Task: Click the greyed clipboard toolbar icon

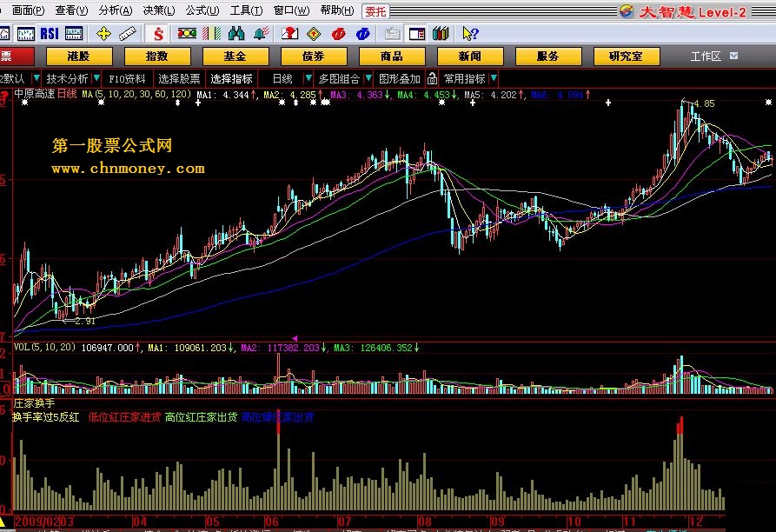Action: pyautogui.click(x=392, y=34)
